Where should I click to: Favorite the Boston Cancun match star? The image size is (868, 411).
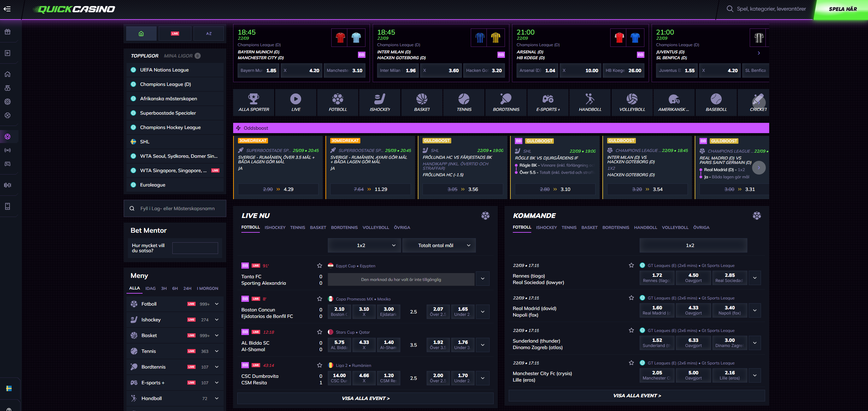pyautogui.click(x=320, y=299)
